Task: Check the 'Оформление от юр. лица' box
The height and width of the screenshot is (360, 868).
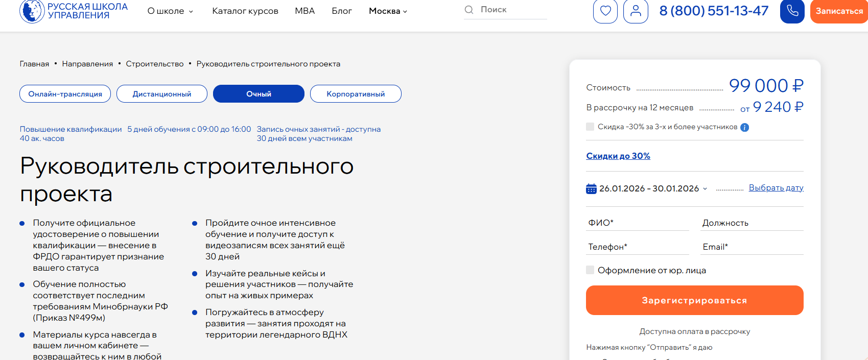Action: point(590,270)
